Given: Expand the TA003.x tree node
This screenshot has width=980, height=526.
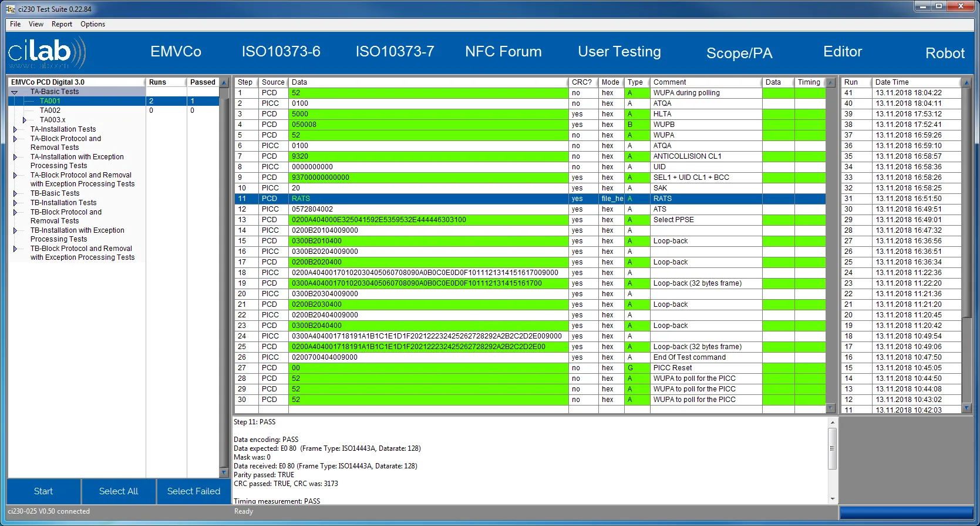Looking at the screenshot, I should [24, 120].
